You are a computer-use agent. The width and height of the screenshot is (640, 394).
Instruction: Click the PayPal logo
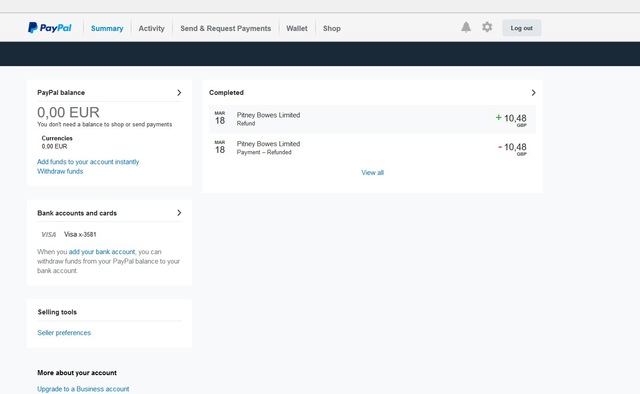(x=49, y=28)
